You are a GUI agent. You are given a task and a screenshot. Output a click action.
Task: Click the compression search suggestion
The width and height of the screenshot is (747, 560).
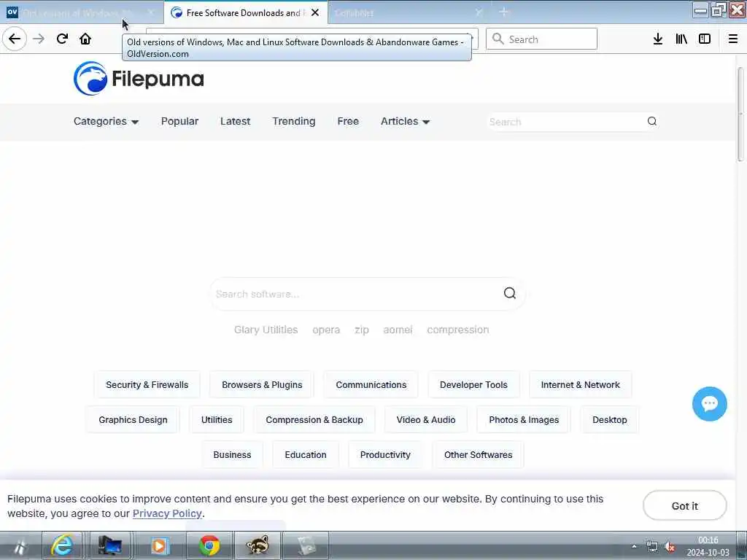point(458,330)
